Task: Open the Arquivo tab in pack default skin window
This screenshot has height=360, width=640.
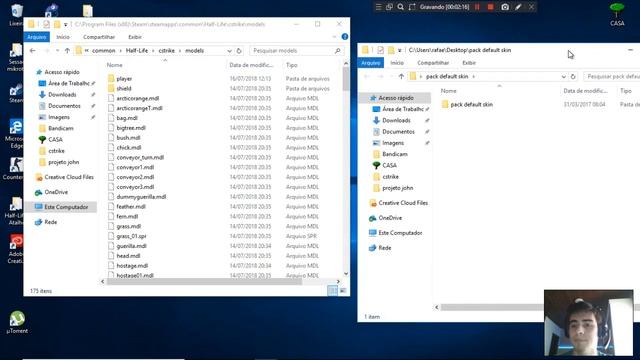Action: (x=371, y=63)
